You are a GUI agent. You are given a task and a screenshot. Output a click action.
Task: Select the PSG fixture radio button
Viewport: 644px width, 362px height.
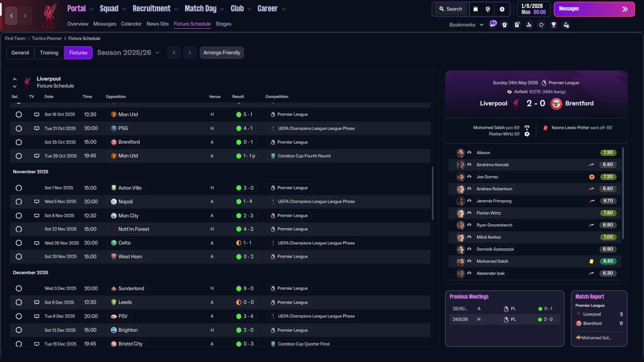point(19,128)
